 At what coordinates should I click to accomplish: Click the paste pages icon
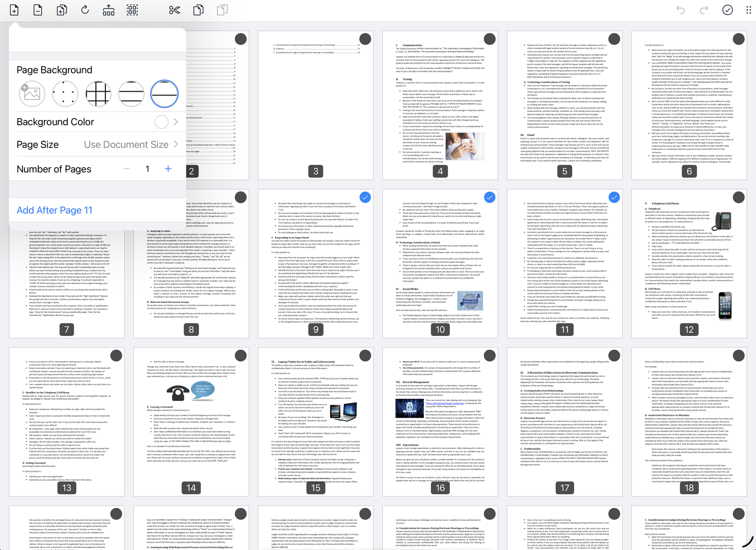pyautogui.click(x=222, y=10)
